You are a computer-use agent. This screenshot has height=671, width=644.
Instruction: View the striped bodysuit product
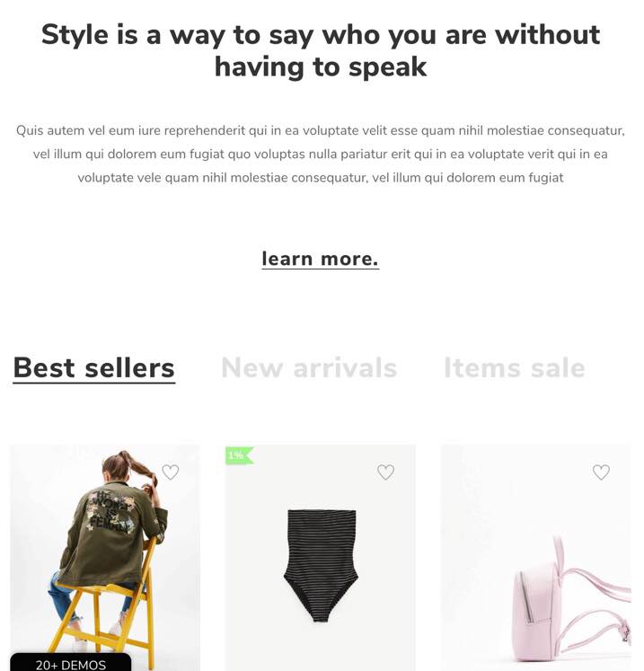tap(321, 558)
